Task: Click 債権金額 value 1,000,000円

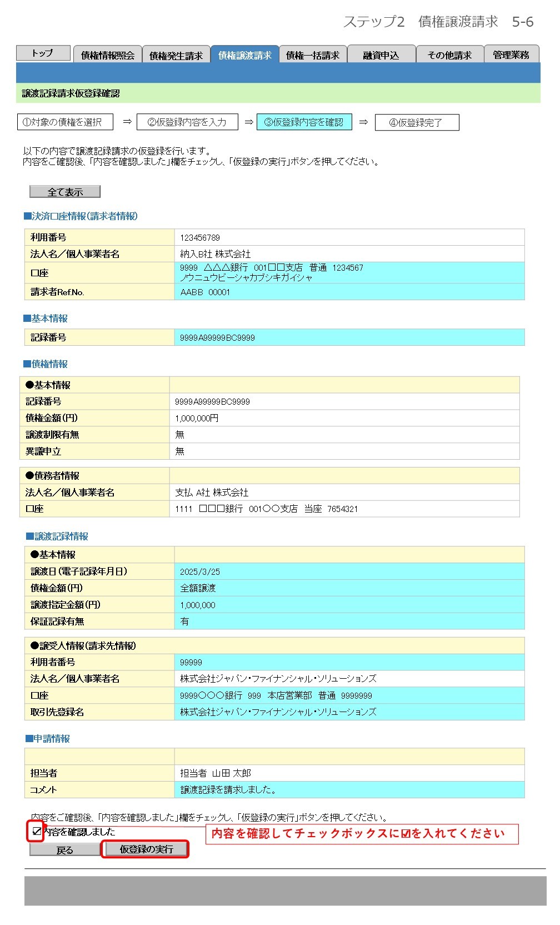Action: pyautogui.click(x=197, y=418)
